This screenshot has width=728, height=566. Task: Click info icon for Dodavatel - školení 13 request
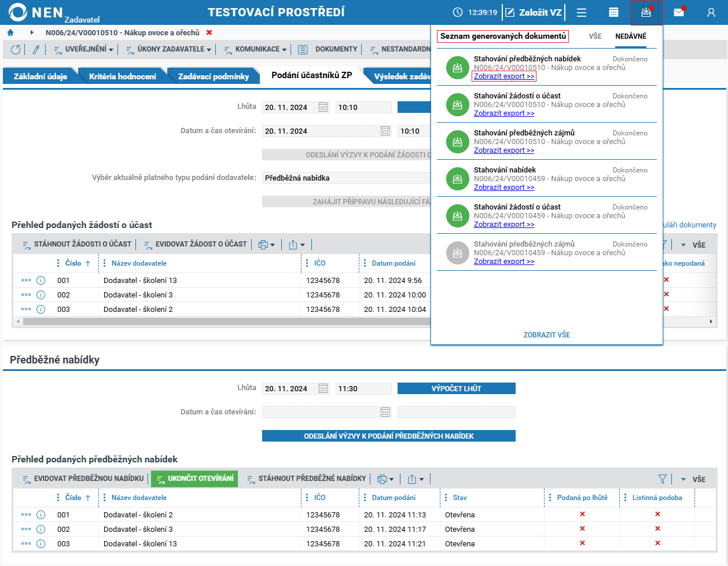[x=41, y=280]
